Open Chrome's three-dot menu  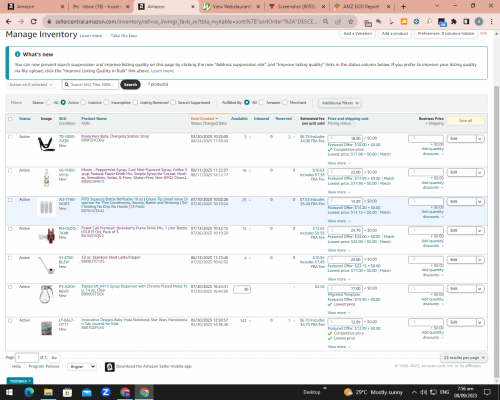click(x=491, y=21)
